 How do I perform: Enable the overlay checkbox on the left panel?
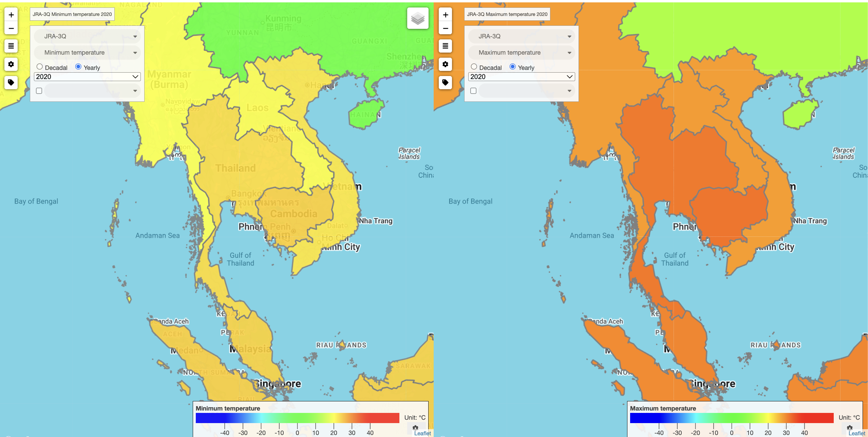click(x=39, y=90)
